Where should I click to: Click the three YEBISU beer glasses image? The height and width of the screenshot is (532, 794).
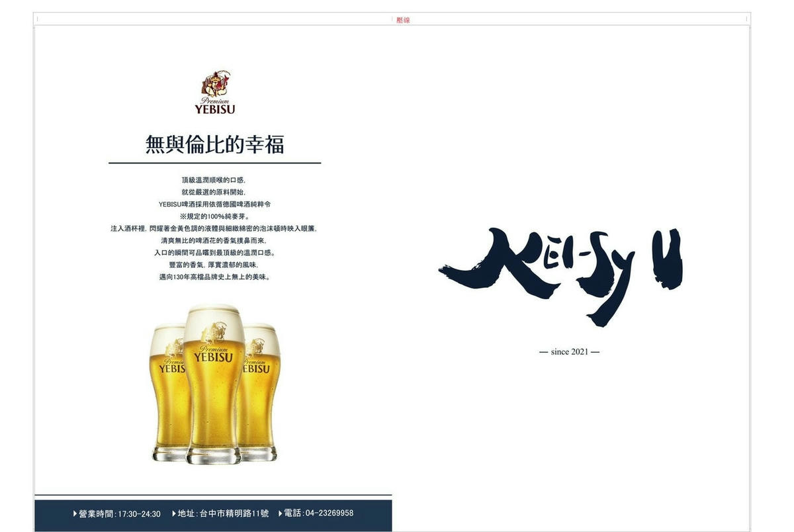pyautogui.click(x=214, y=384)
